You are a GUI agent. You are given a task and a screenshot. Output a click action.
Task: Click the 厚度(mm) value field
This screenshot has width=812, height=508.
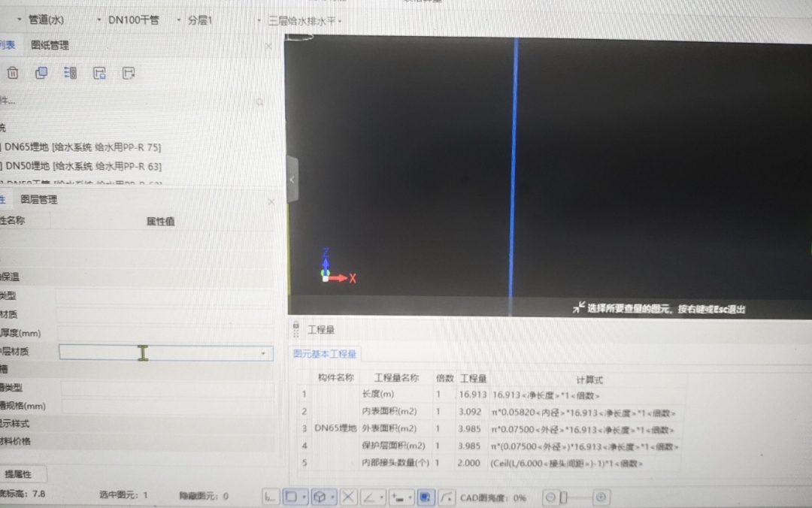[165, 333]
